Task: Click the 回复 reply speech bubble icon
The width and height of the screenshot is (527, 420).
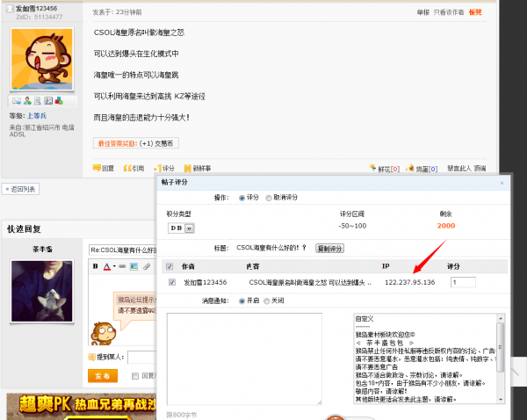Action: tap(97, 168)
